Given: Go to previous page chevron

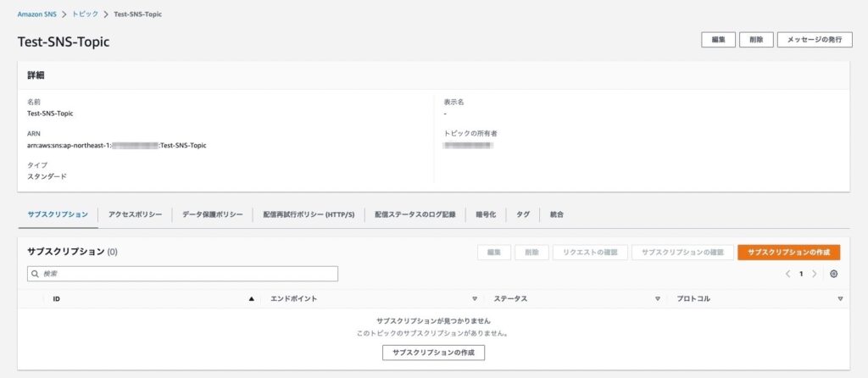Looking at the screenshot, I should (x=787, y=274).
